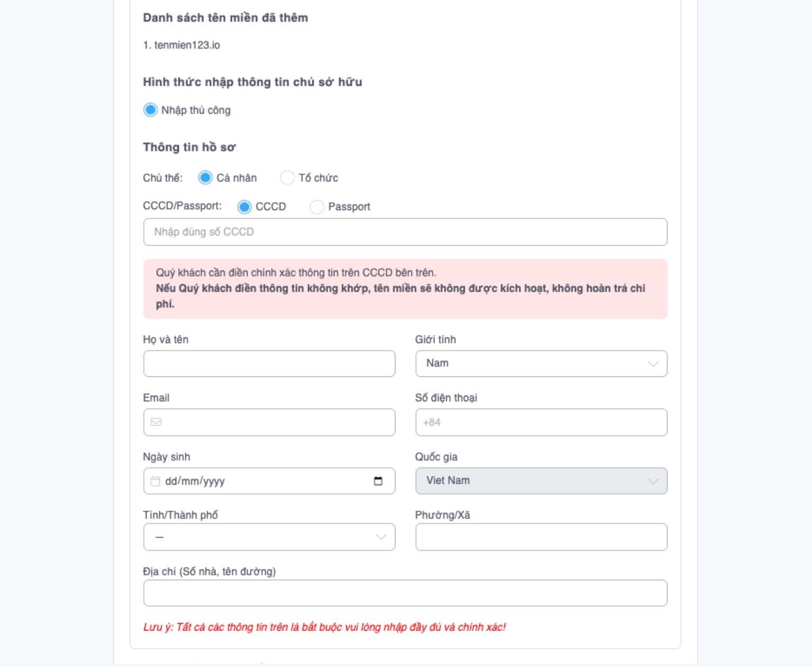Choose the Tổ chức radio option
This screenshot has height=667, width=812.
tap(287, 178)
